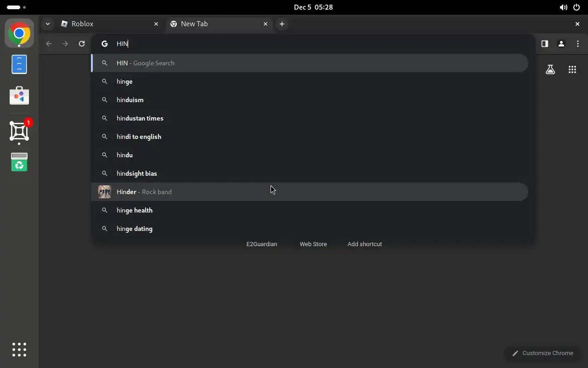588x368 pixels.
Task: Open the clock showing Dec 5 05:28
Action: point(313,7)
